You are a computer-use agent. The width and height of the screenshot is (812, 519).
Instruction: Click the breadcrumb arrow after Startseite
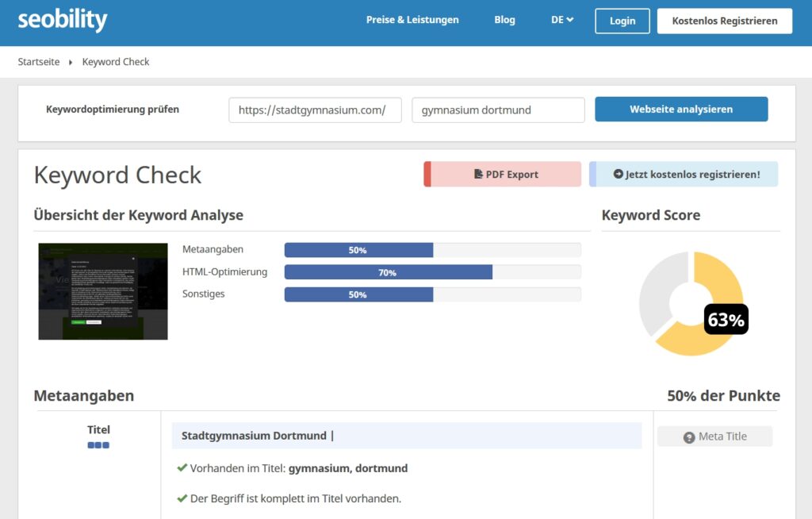71,62
